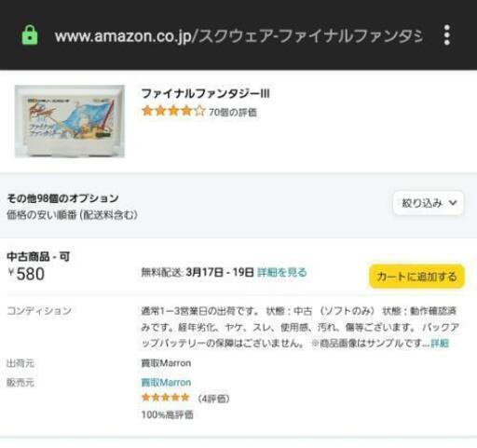Click the その他98個のオプション heading
Screen dimensions: 477x448
tap(62, 198)
